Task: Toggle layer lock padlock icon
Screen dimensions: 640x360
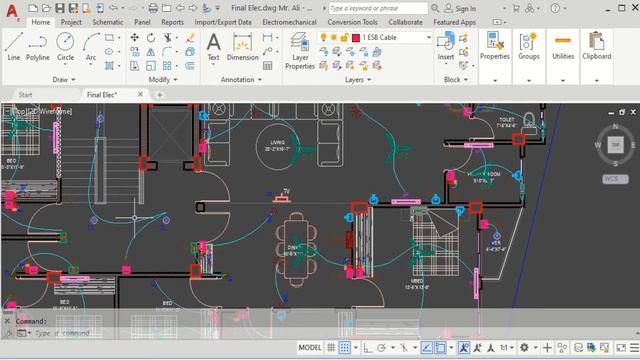Action: (x=344, y=38)
